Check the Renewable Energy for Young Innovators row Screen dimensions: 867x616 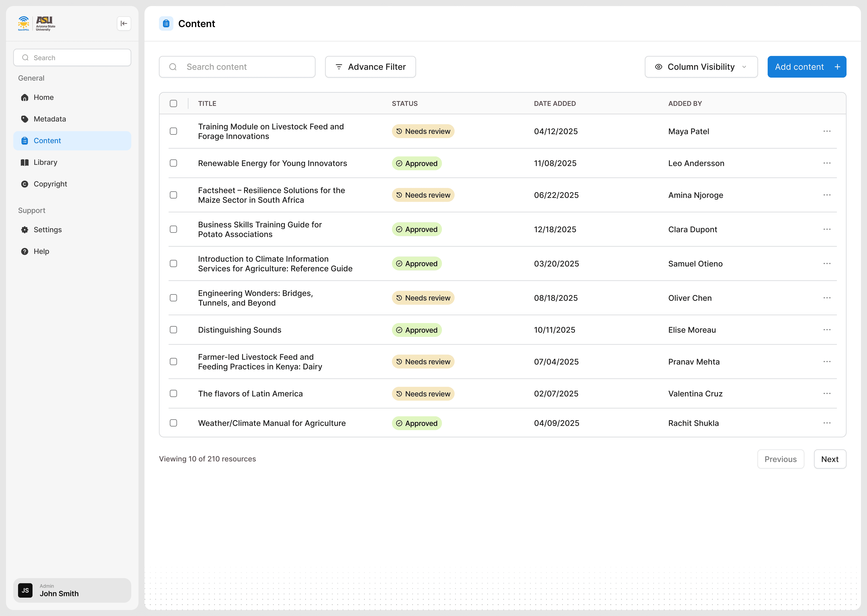click(x=173, y=163)
